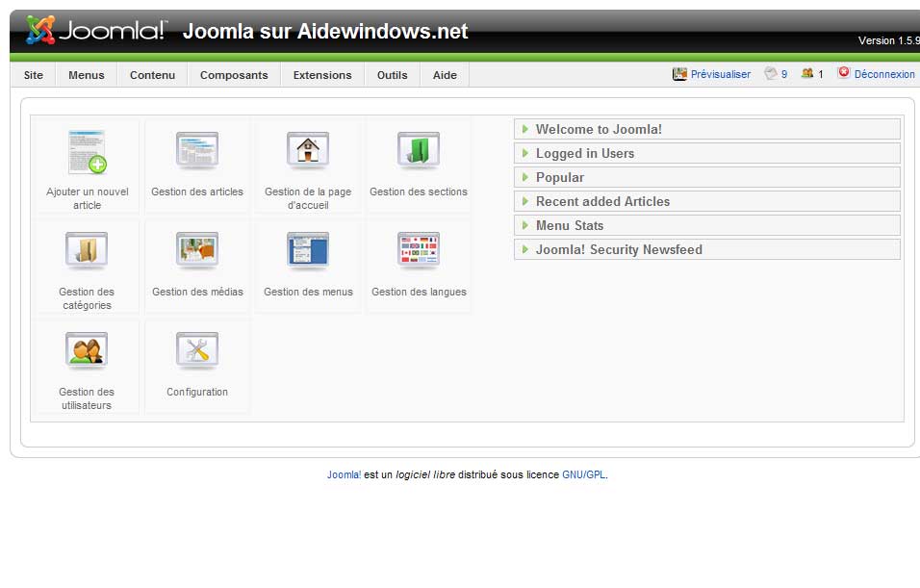Click the Gestion des utilisateurs label
Image resolution: width=920 pixels, height=588 pixels.
(x=87, y=398)
